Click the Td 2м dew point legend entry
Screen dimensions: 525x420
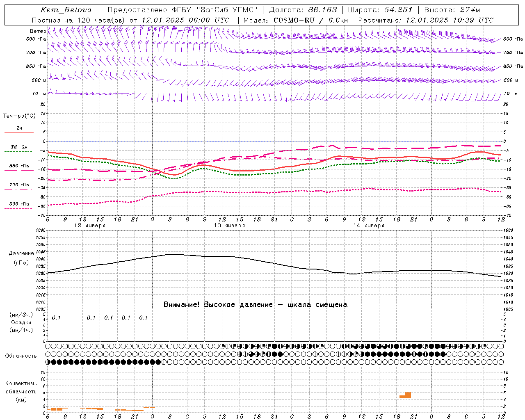coord(19,147)
